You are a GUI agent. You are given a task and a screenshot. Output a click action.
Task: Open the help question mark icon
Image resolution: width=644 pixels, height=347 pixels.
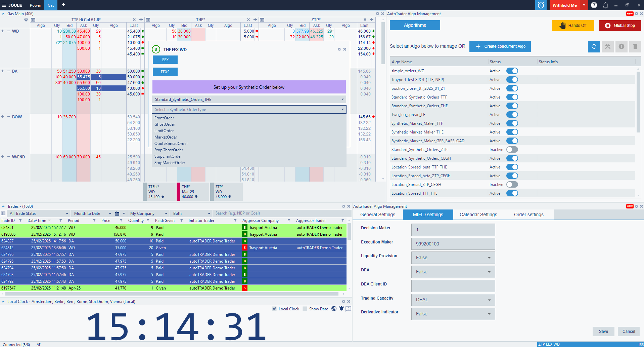coord(594,5)
